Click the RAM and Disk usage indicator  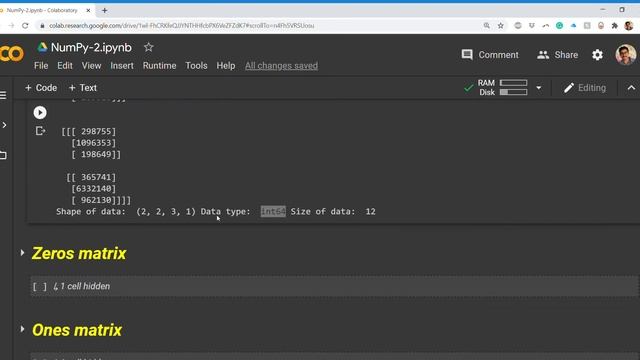(x=503, y=88)
